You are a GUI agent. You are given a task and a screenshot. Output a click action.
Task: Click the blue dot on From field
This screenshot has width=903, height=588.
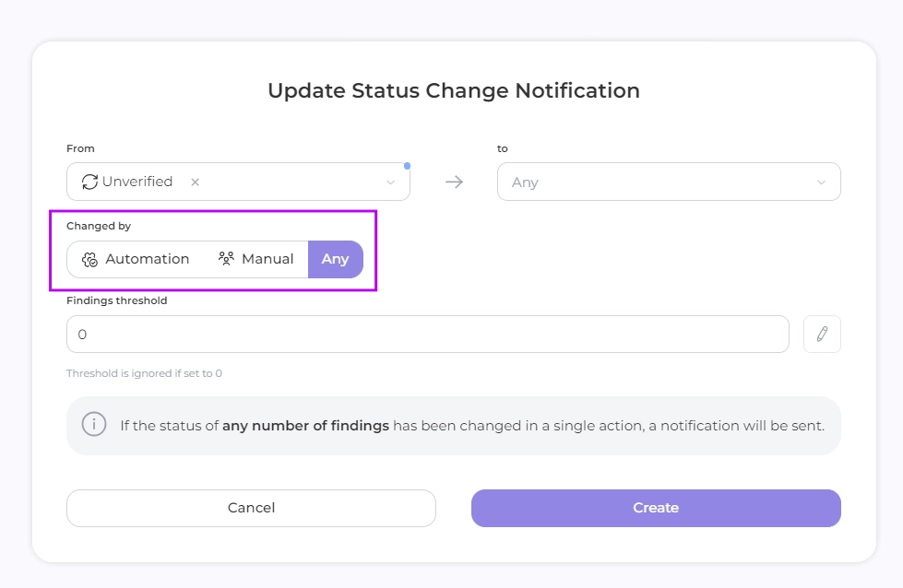407,166
